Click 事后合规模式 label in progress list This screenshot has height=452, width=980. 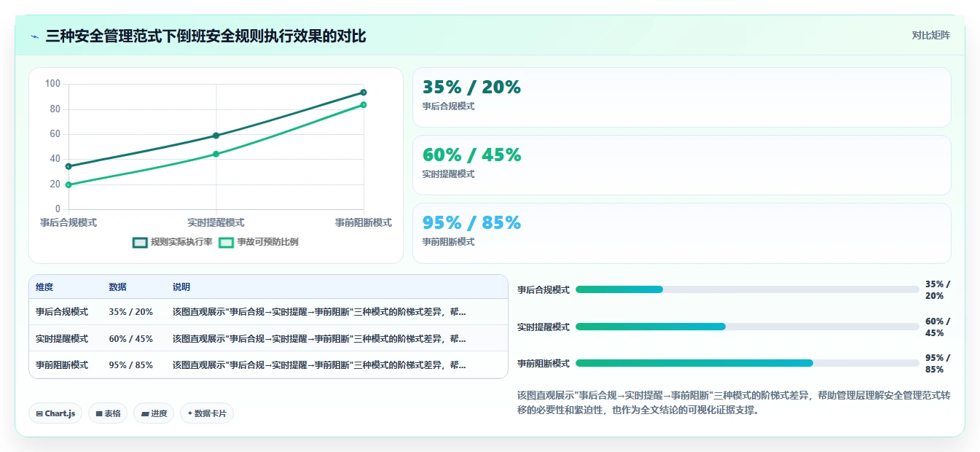tap(544, 289)
